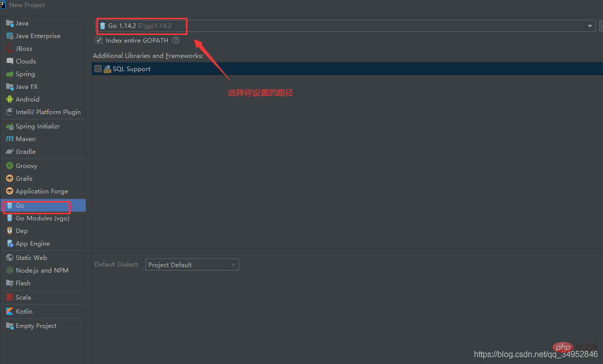The image size is (603, 364).
Task: Choose Static Web label
Action: pos(31,257)
